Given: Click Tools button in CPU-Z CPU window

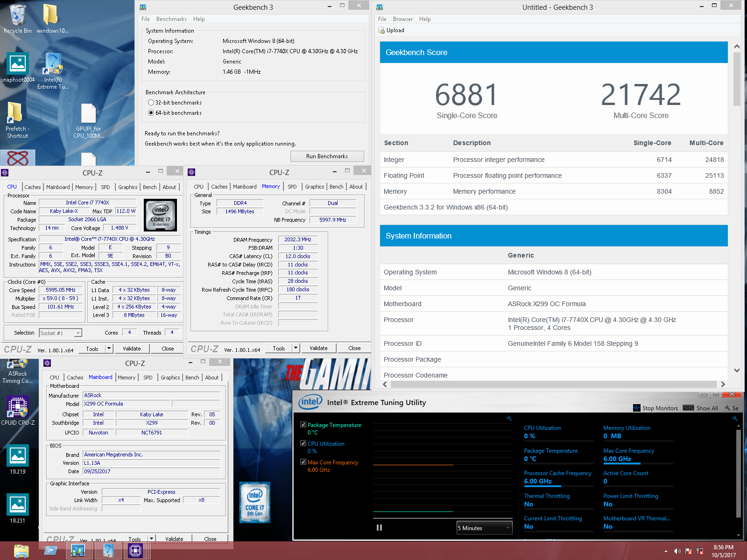Looking at the screenshot, I should pos(92,349).
